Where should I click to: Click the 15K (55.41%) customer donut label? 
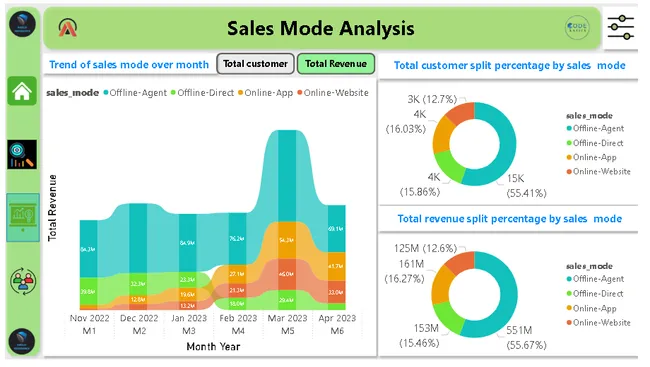pyautogui.click(x=526, y=186)
